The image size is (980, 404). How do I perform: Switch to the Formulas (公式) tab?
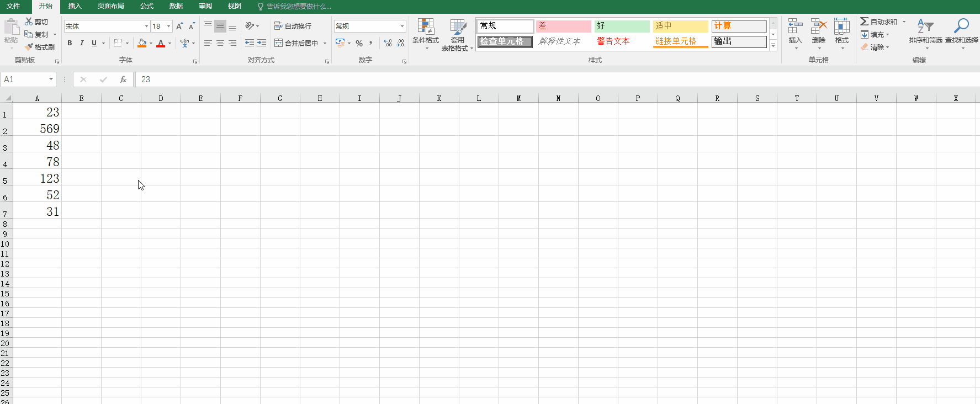(147, 6)
